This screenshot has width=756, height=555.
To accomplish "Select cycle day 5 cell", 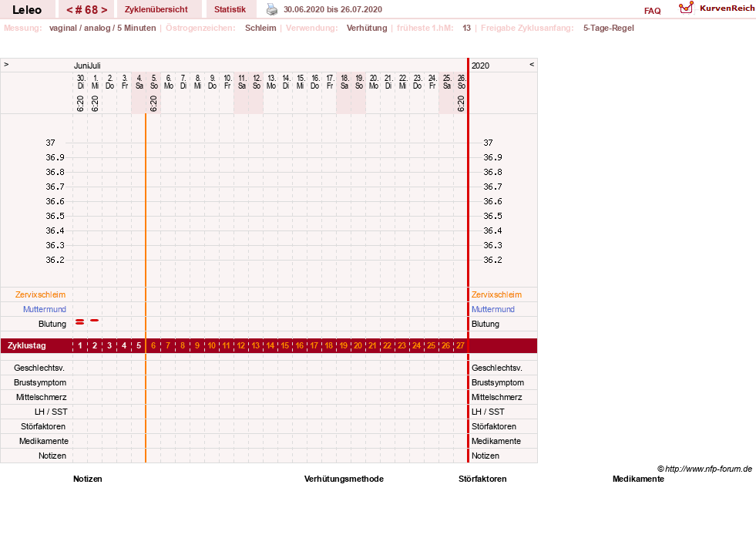I will point(139,346).
